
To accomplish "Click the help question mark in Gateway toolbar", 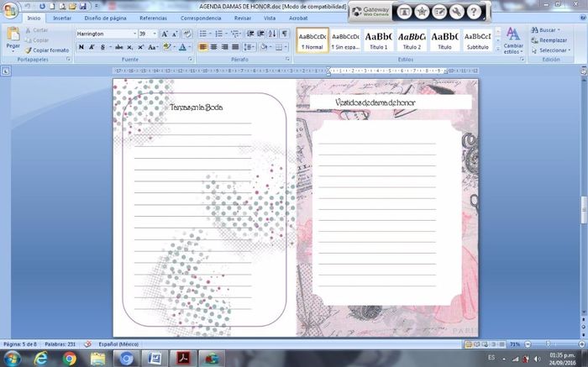I will [475, 12].
